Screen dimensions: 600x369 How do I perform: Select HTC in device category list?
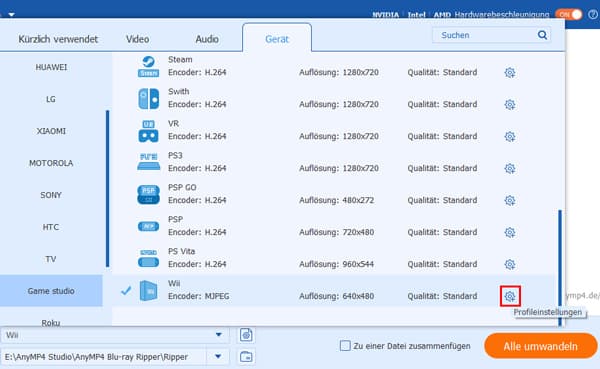(51, 227)
